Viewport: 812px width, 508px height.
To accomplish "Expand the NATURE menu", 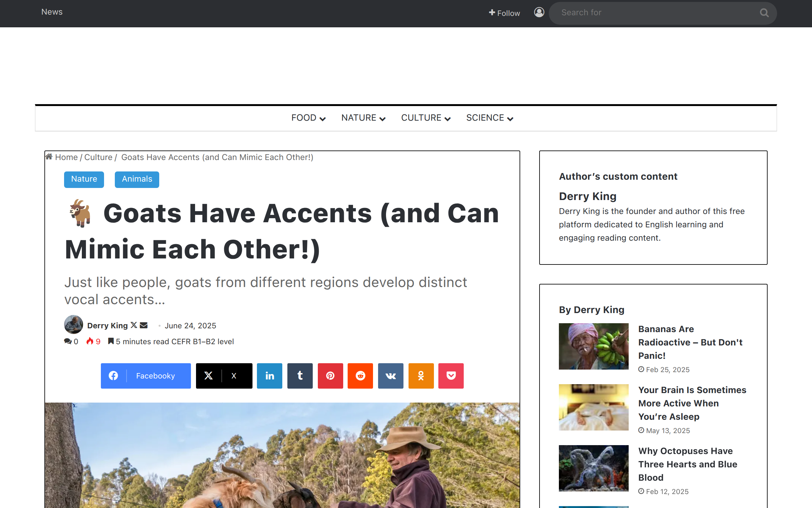I will (x=363, y=118).
